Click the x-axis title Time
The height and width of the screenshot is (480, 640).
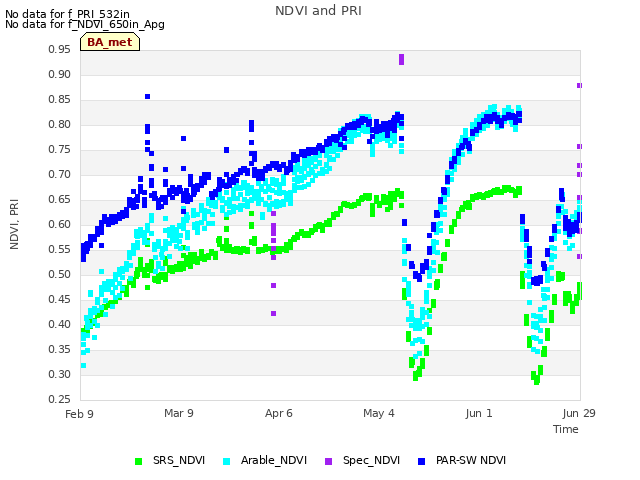[x=566, y=429]
